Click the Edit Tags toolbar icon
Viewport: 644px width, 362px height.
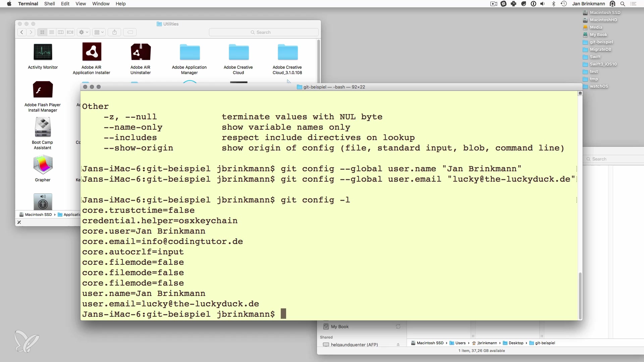pos(130,32)
